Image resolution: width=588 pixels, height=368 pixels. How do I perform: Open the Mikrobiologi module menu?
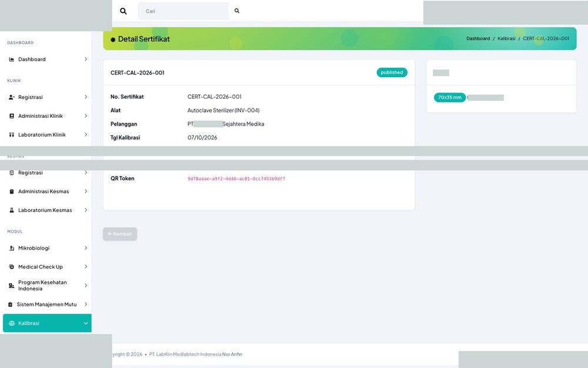point(47,248)
